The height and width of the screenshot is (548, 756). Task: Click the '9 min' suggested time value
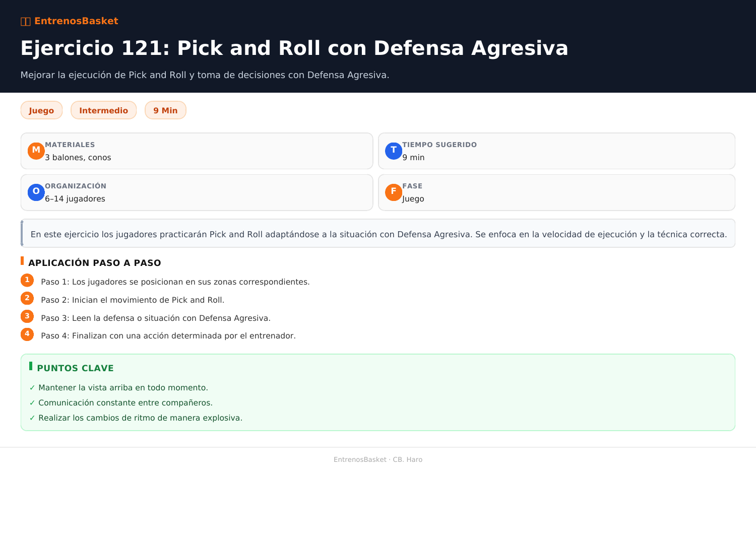pos(413,158)
